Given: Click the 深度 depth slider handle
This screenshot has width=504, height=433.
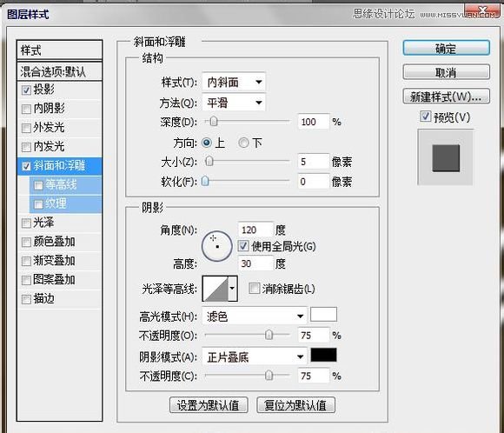Looking at the screenshot, I should pyautogui.click(x=213, y=122).
